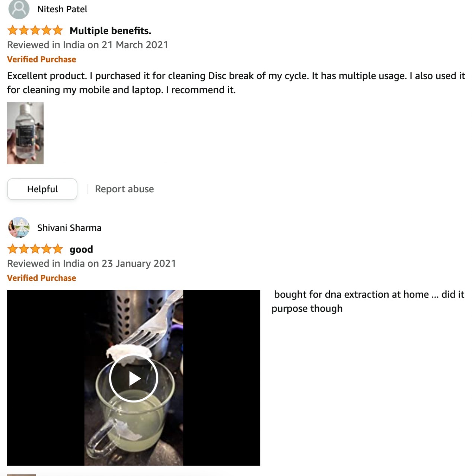Mark Nitesh Patel's review as Helpful
This screenshot has width=472, height=476.
pyautogui.click(x=42, y=189)
